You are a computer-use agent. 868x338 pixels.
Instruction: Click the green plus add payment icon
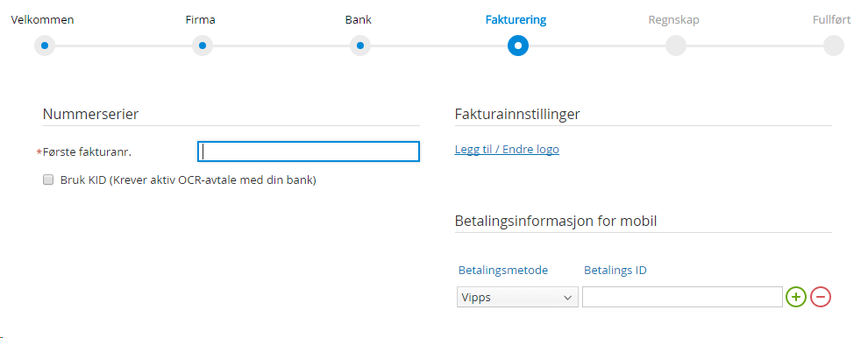tap(795, 297)
